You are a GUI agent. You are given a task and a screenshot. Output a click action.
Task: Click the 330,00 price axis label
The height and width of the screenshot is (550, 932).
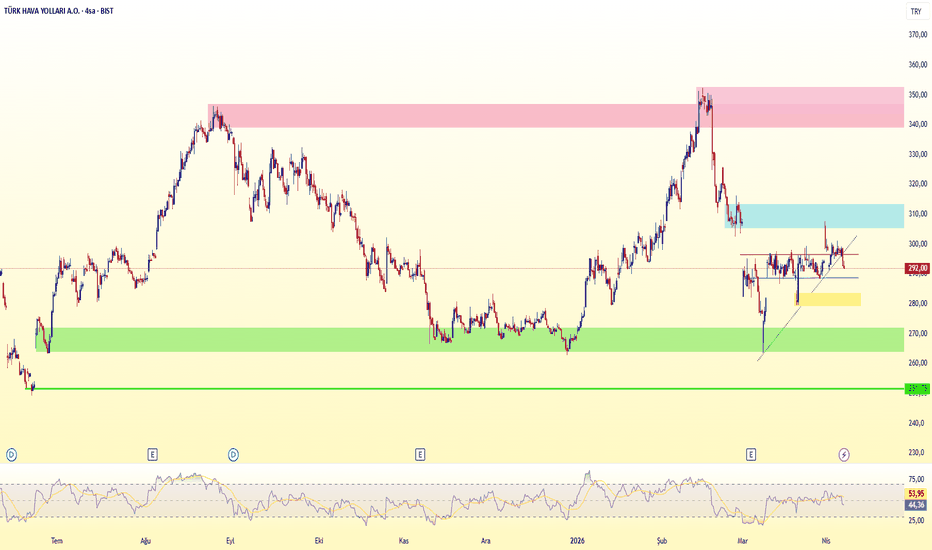click(x=918, y=154)
